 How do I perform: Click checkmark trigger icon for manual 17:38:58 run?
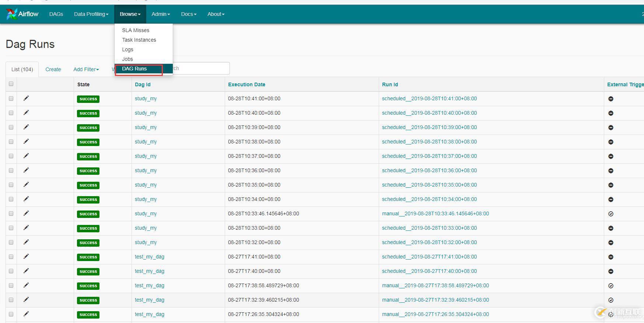pos(610,286)
